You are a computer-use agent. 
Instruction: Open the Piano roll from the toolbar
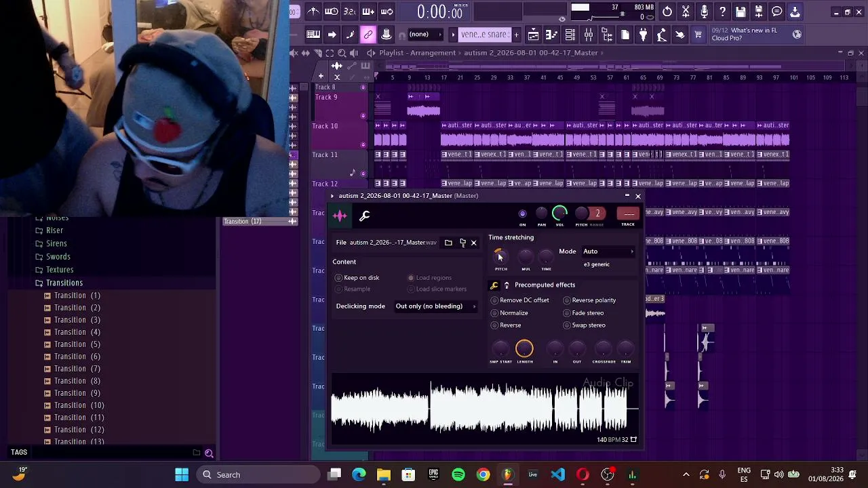tap(551, 35)
